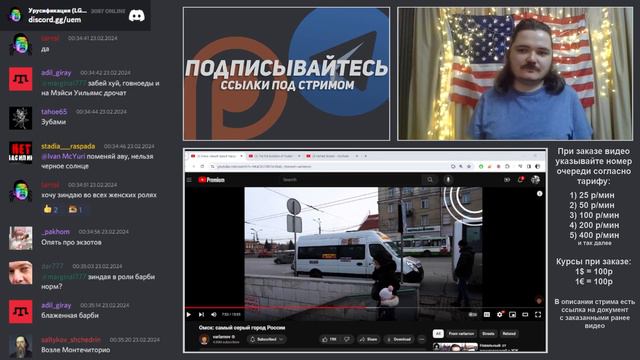640x360 pixels.
Task: Click username _pakhom
Action: pos(56,231)
